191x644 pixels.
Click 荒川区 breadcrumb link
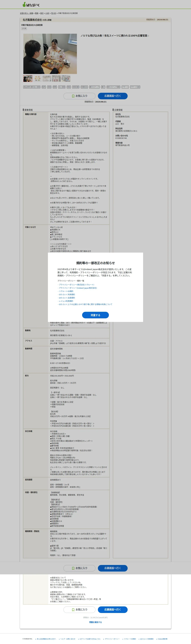(x=54, y=13)
